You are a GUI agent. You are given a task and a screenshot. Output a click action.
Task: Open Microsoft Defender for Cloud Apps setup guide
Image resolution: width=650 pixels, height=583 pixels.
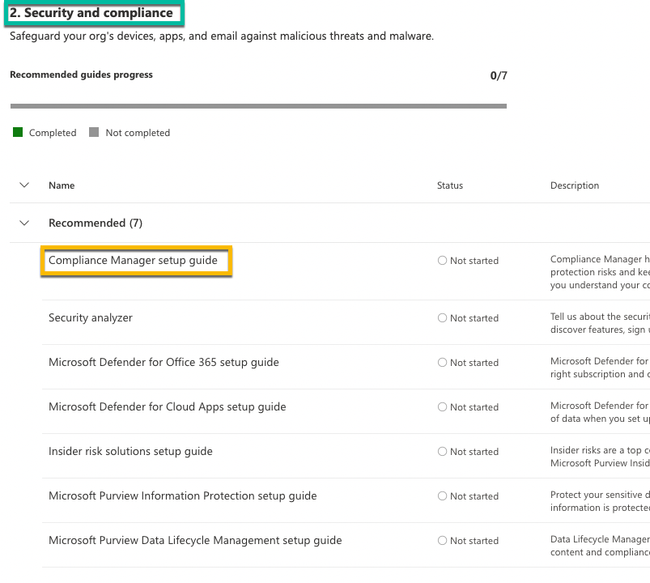pyautogui.click(x=167, y=407)
